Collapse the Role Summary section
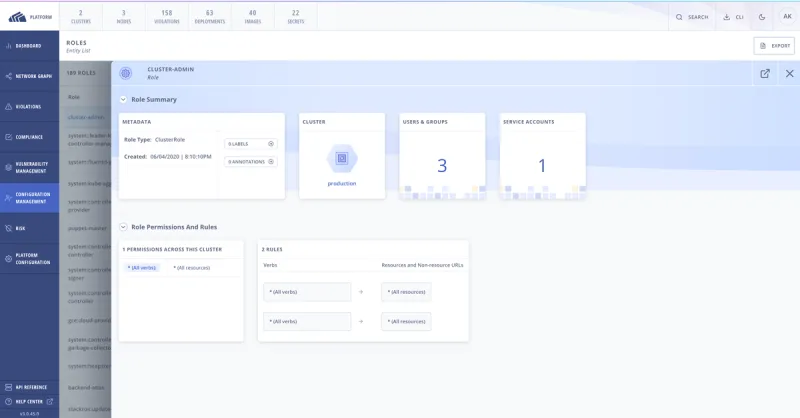The height and width of the screenshot is (418, 800). (x=123, y=99)
